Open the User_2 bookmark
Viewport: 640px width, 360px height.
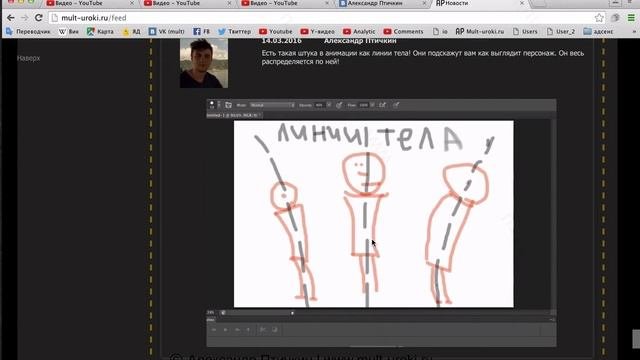coord(561,31)
